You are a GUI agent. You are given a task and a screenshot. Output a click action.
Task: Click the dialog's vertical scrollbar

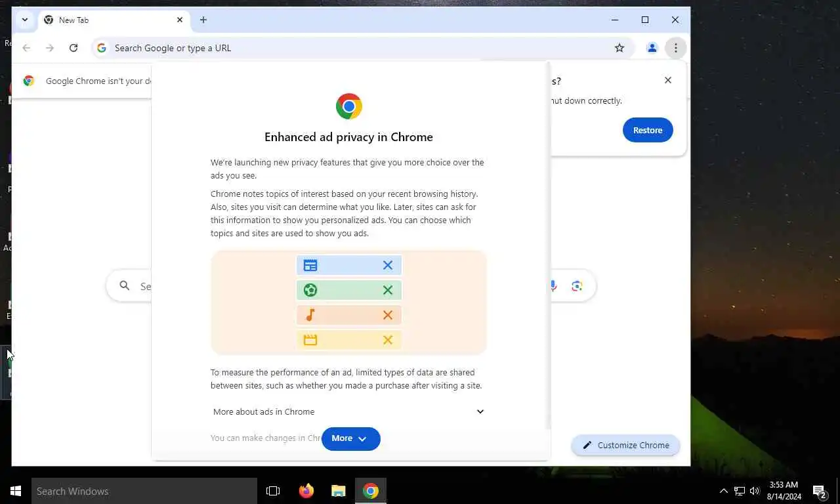(x=547, y=246)
